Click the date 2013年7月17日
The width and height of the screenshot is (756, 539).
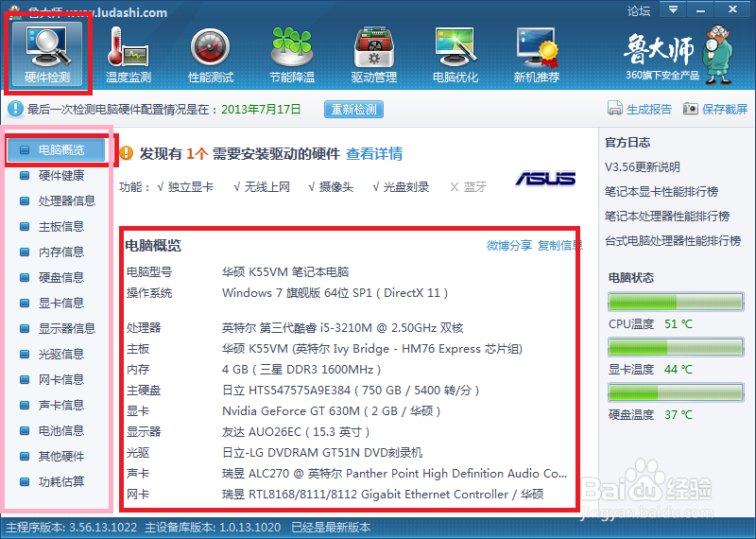point(261,110)
